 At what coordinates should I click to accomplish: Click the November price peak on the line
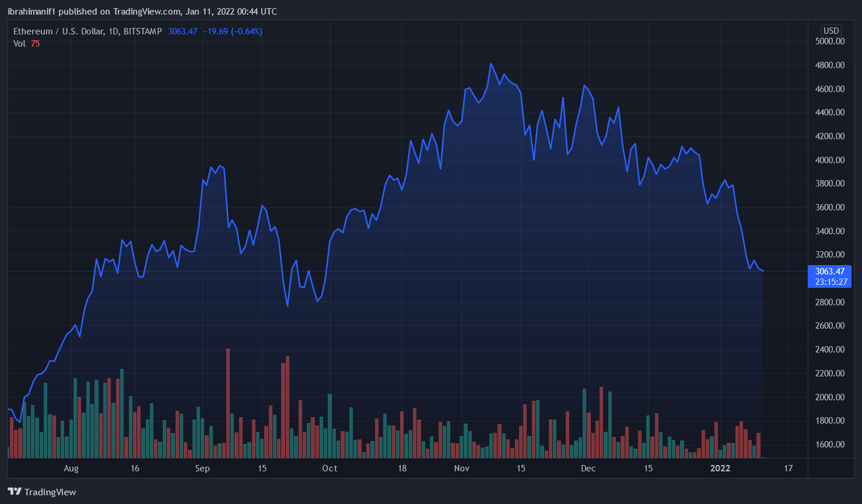[x=490, y=64]
